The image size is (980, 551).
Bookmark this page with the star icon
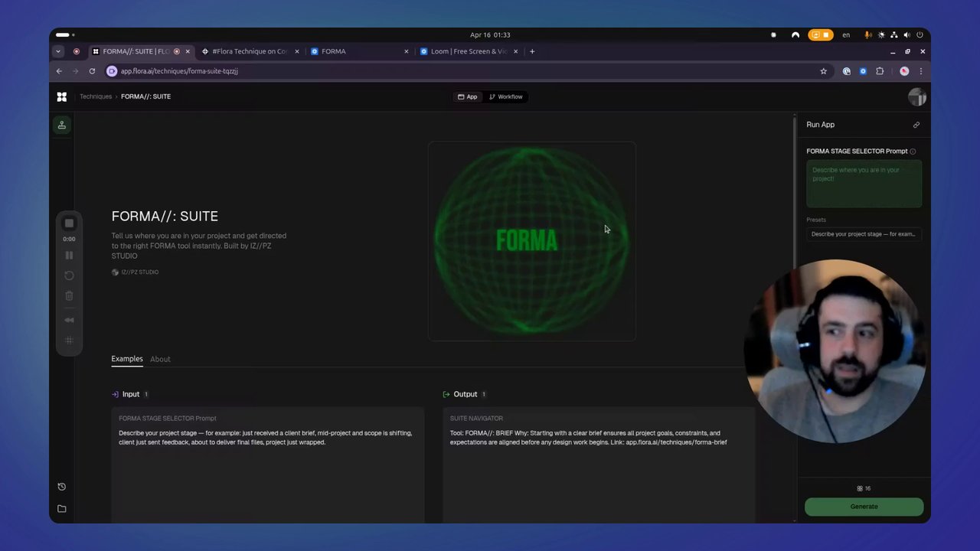[824, 71]
